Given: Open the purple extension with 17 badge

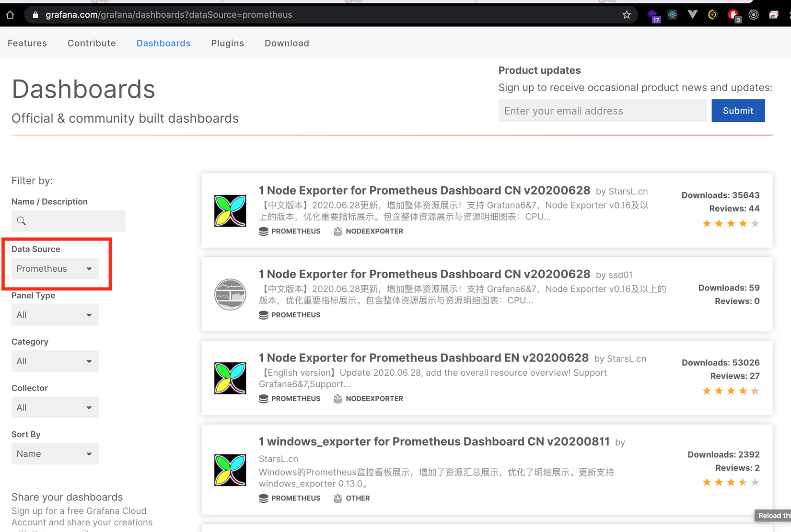Looking at the screenshot, I should (653, 15).
